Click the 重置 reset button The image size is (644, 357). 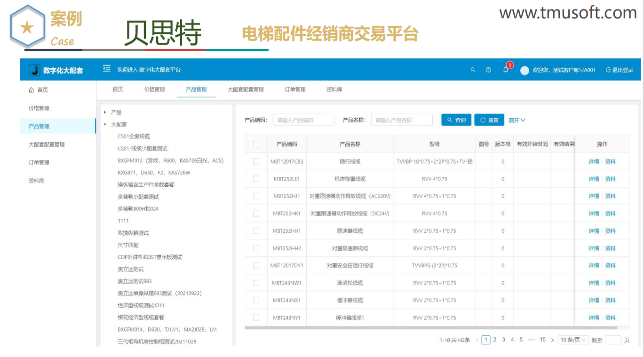point(489,120)
